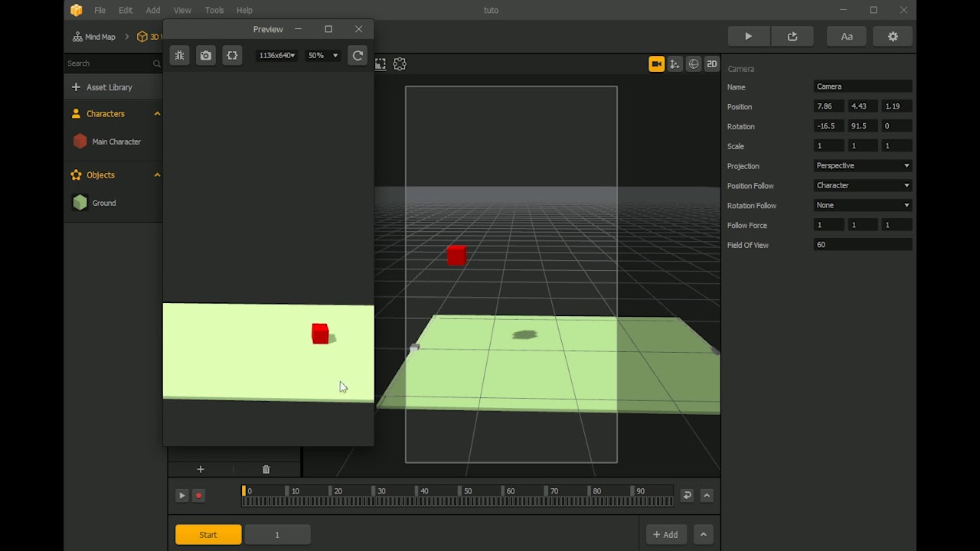Reload the Preview with the refresh icon
Viewport: 980px width, 551px height.
358,55
